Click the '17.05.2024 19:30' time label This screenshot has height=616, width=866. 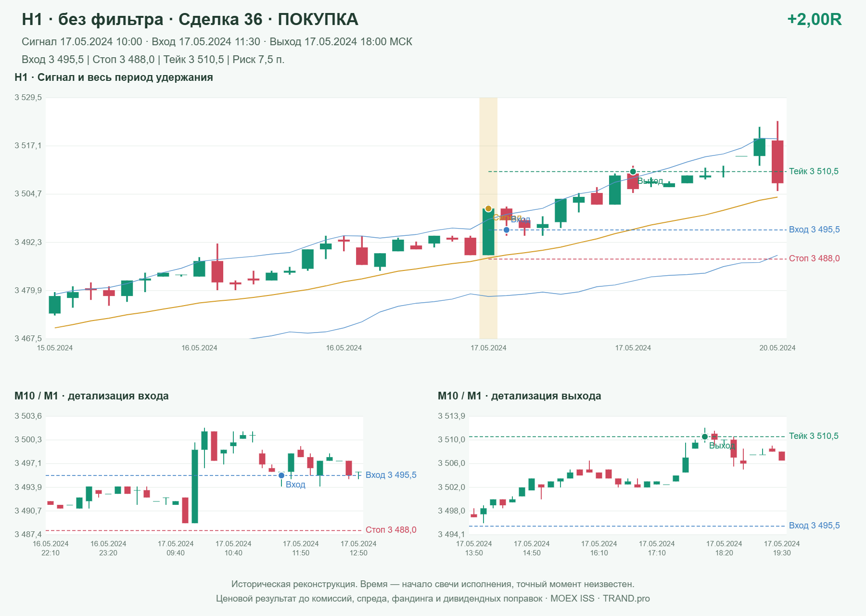pos(782,548)
